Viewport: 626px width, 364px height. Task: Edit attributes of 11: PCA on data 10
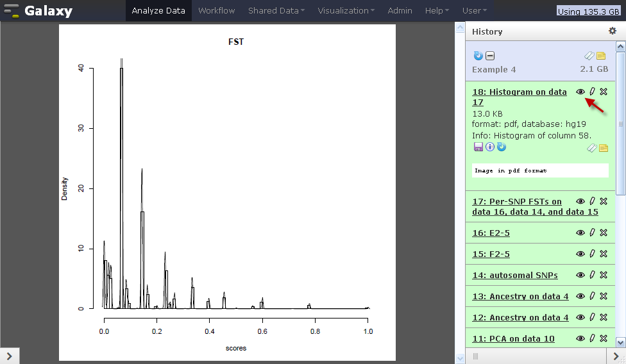[x=592, y=338]
